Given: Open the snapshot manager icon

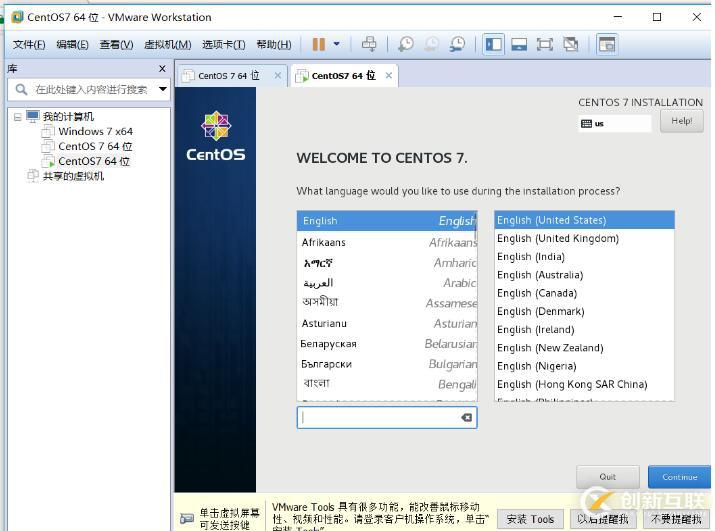Looking at the screenshot, I should tap(457, 44).
